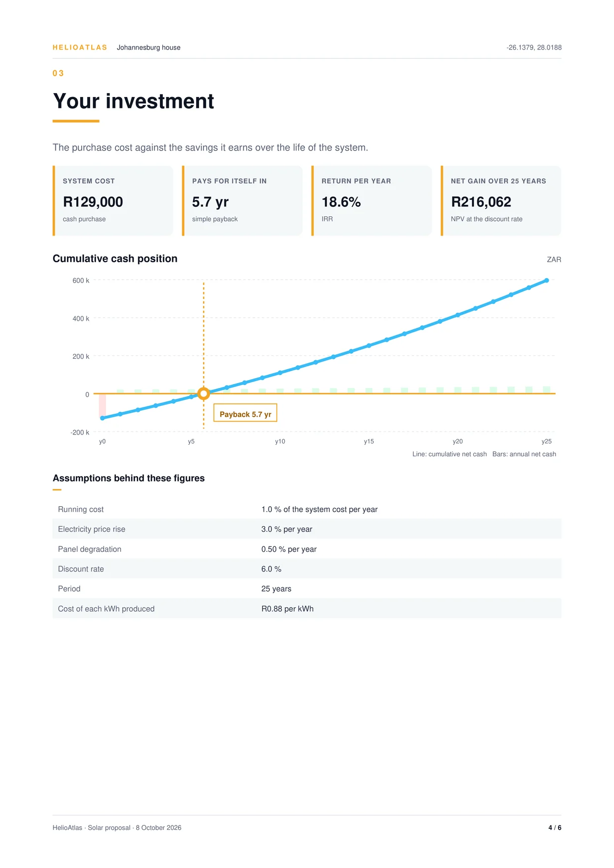
Task: Click the IRR caption
Action: click(x=327, y=219)
